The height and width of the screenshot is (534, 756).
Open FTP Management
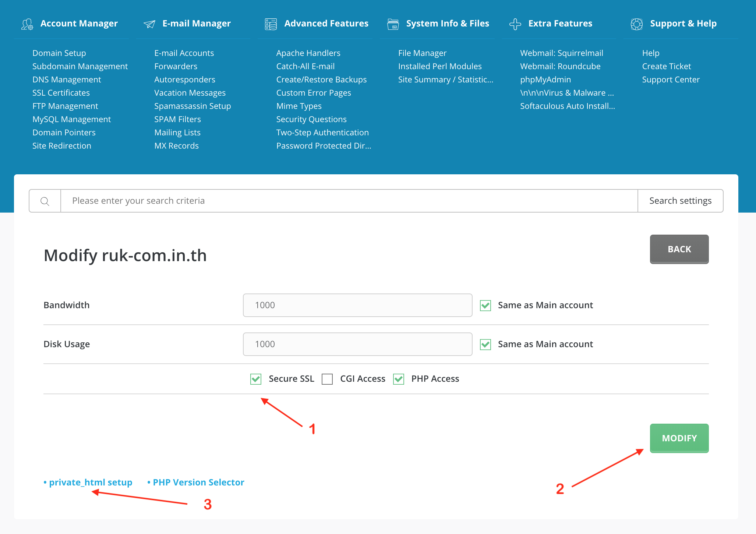pos(65,106)
